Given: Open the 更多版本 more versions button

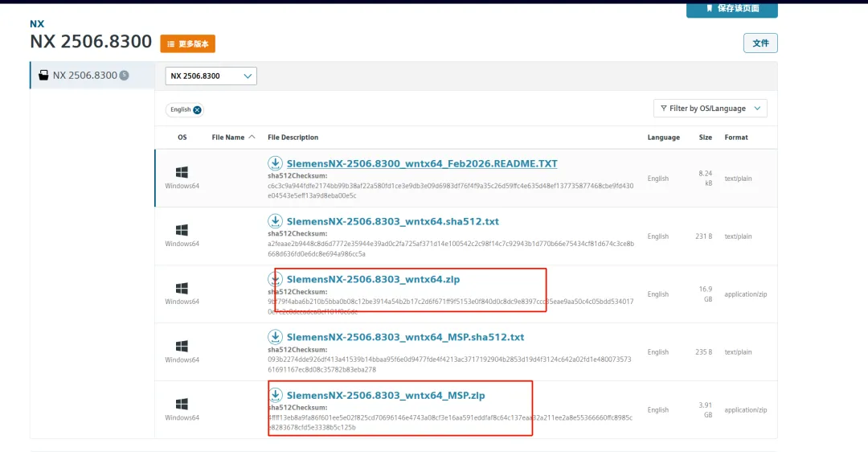Looking at the screenshot, I should coord(187,43).
